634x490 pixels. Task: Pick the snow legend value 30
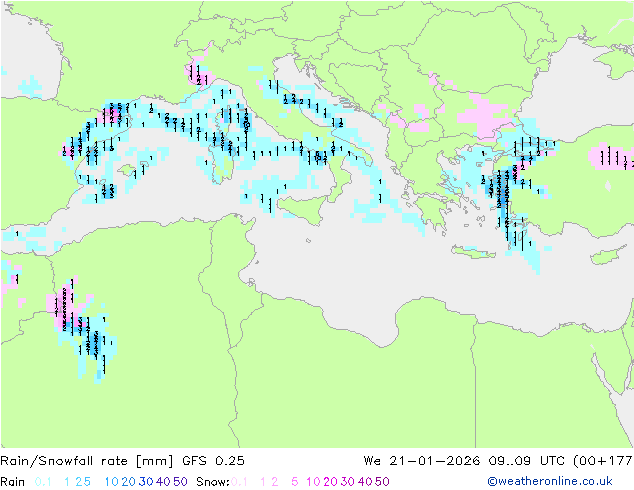coord(348,482)
